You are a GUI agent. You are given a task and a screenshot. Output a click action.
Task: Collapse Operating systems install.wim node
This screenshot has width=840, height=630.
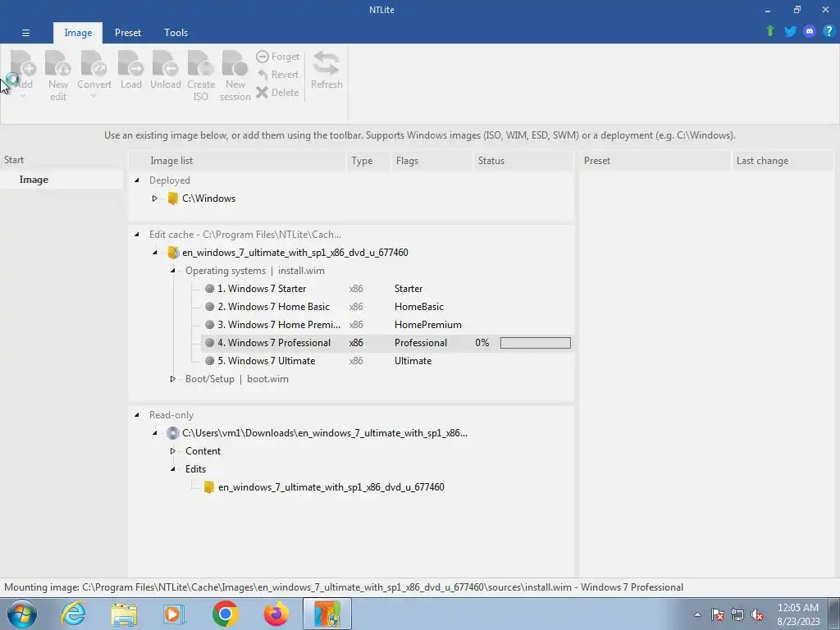(x=173, y=271)
